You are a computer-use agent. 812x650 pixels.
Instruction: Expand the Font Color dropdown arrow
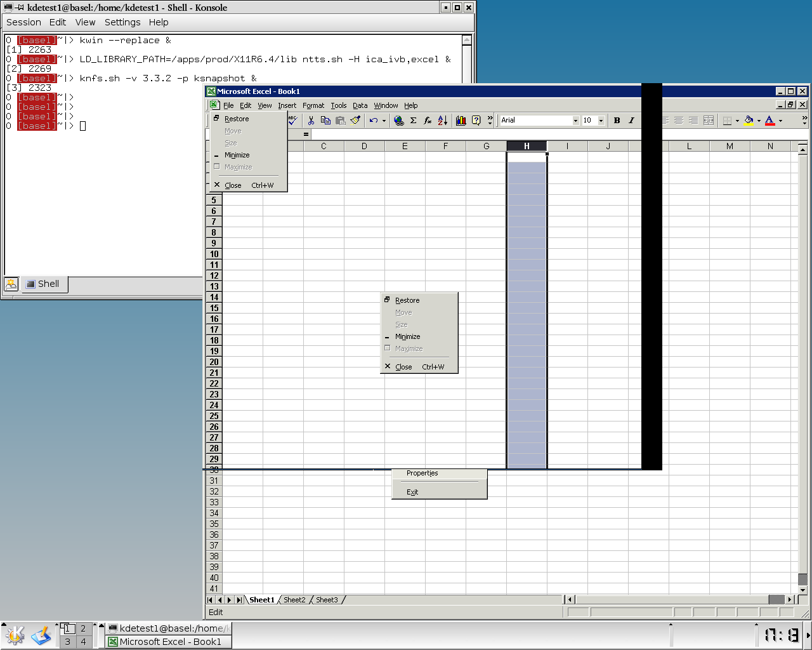tap(780, 121)
